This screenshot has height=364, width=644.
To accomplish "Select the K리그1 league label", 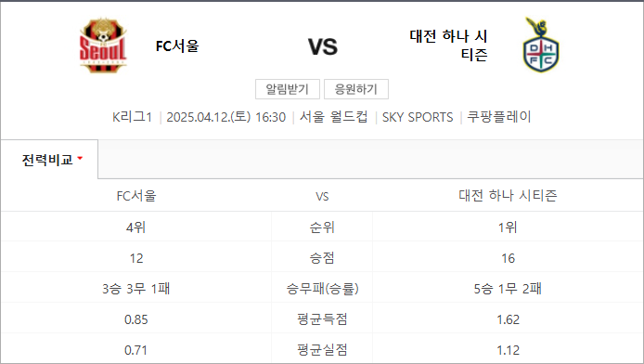I will tap(133, 117).
